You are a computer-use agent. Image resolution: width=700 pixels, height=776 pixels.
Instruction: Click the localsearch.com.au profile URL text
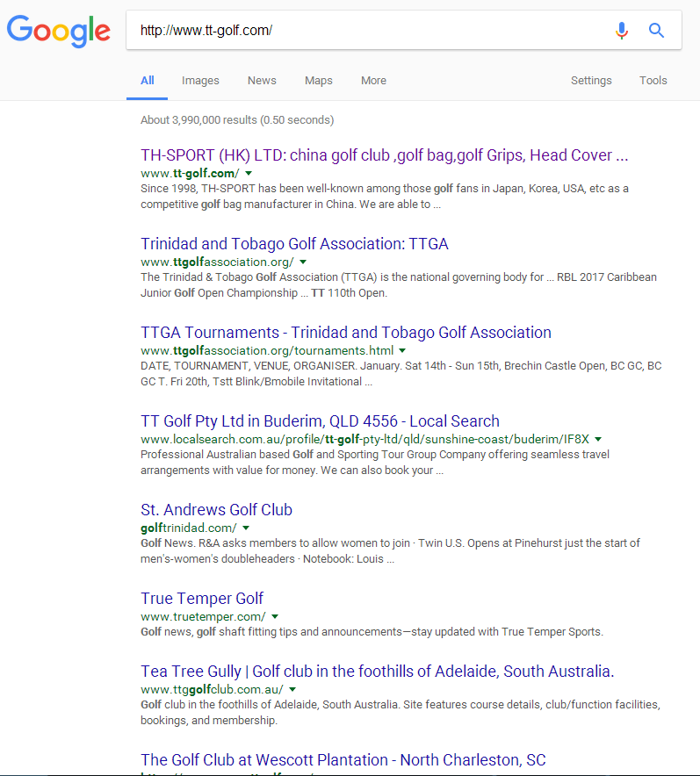pos(364,439)
